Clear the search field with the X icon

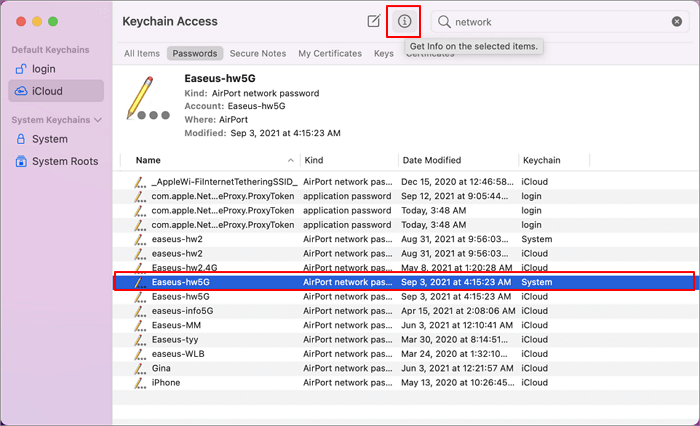[x=677, y=21]
